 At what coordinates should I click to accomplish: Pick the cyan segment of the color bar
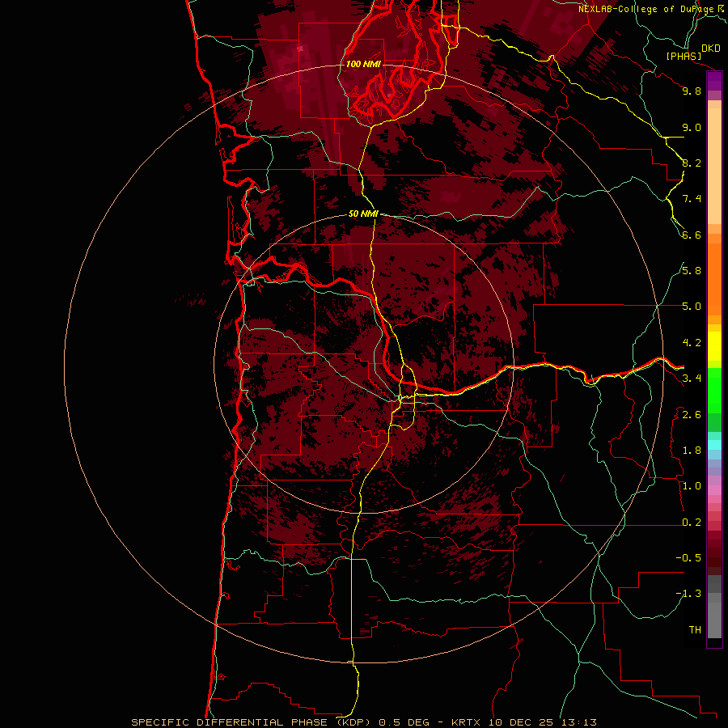714,445
